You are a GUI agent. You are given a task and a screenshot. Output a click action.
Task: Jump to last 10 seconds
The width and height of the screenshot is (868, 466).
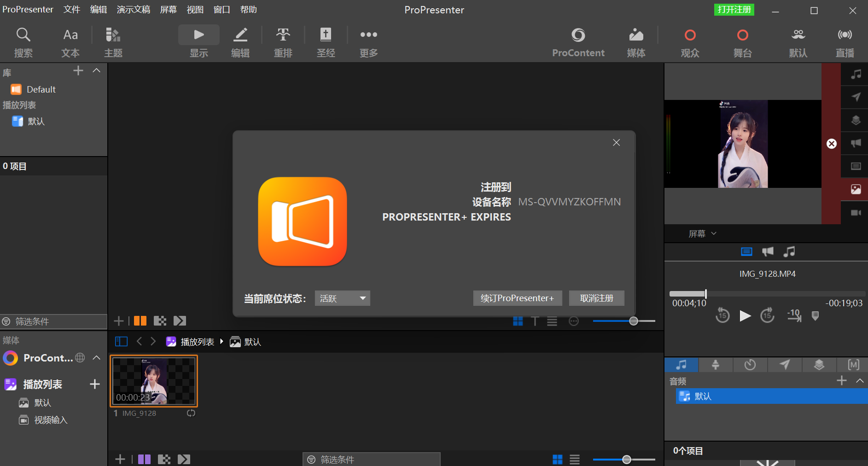(x=794, y=315)
